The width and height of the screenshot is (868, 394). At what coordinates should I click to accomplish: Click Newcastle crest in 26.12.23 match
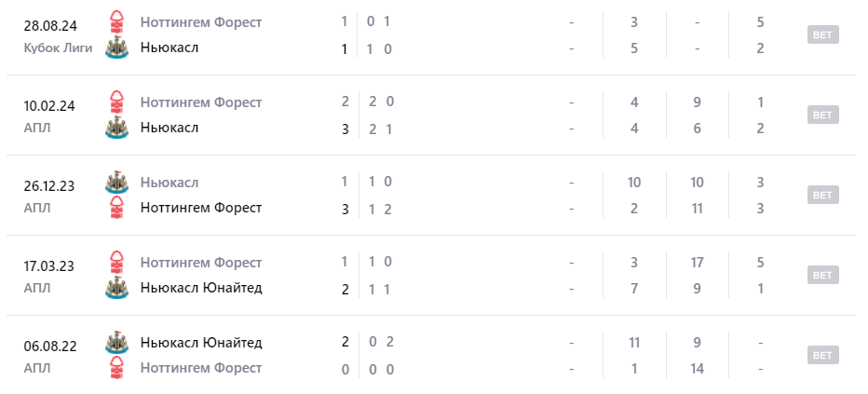[116, 182]
